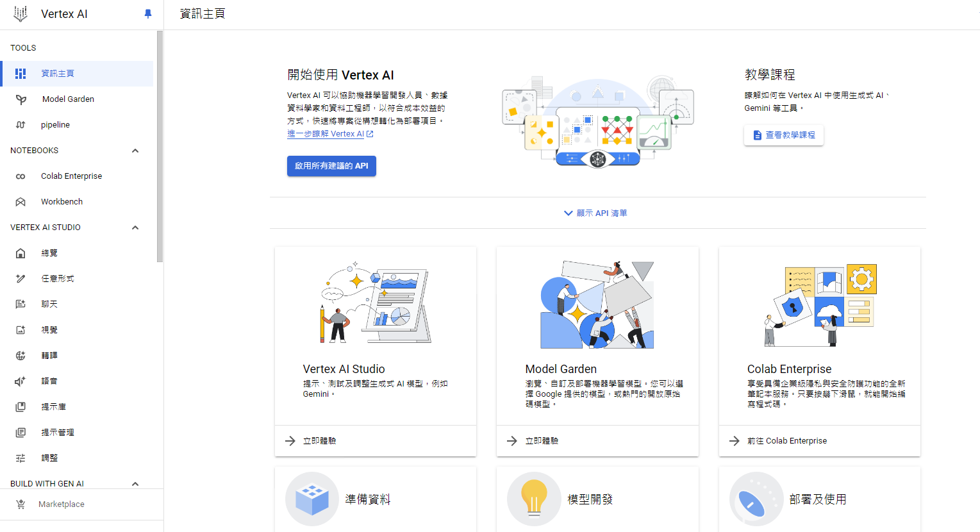Click the Model Garden sidebar icon
The image size is (980, 532).
point(21,99)
